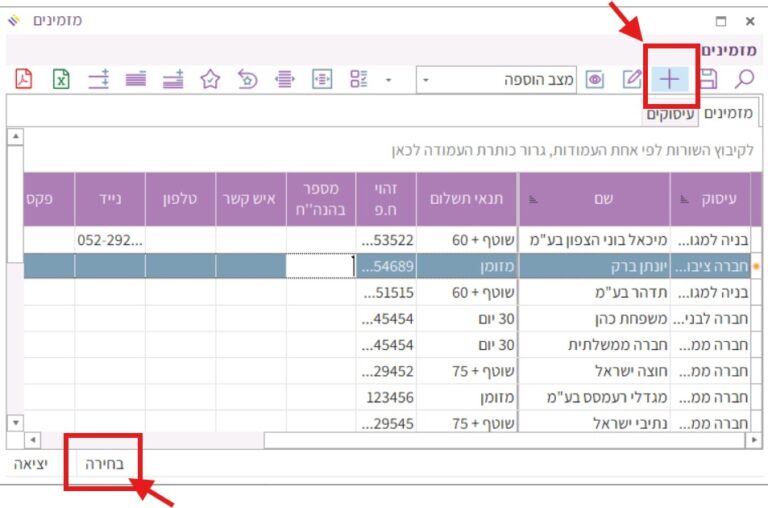Select the מזמינים tab
The height and width of the screenshot is (508, 768).
tap(729, 114)
